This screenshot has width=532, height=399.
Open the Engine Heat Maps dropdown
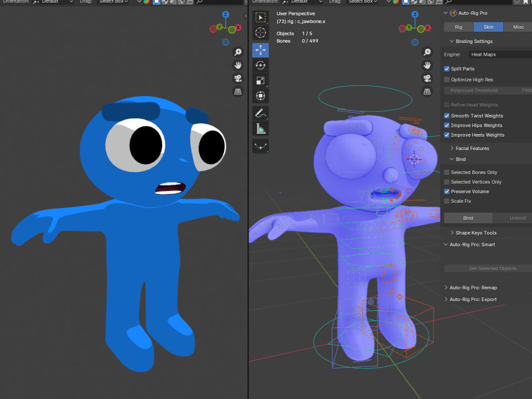coord(500,54)
